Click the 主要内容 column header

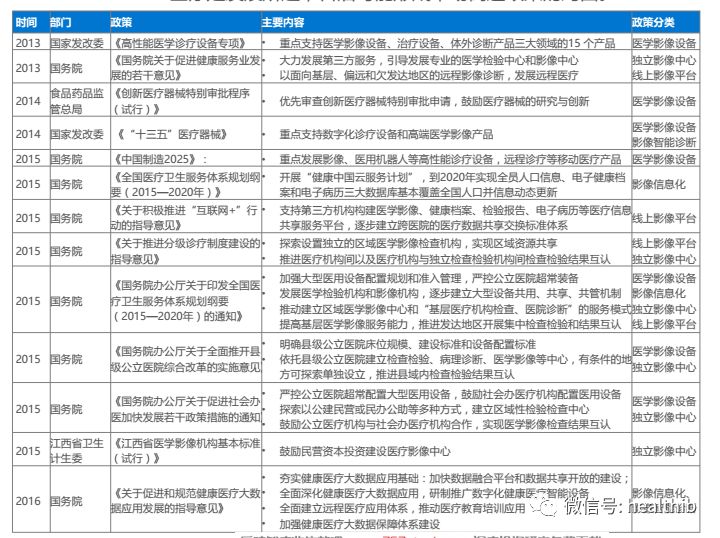click(x=283, y=22)
